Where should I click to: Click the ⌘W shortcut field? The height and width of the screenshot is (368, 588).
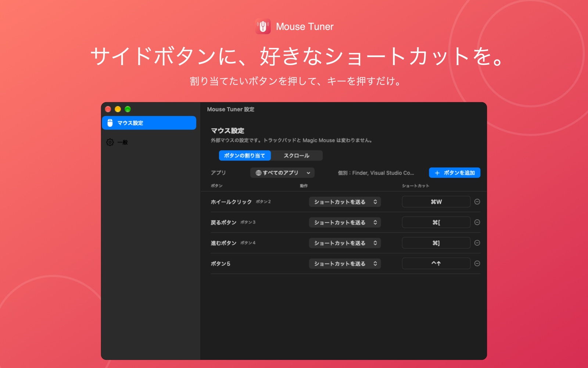436,202
